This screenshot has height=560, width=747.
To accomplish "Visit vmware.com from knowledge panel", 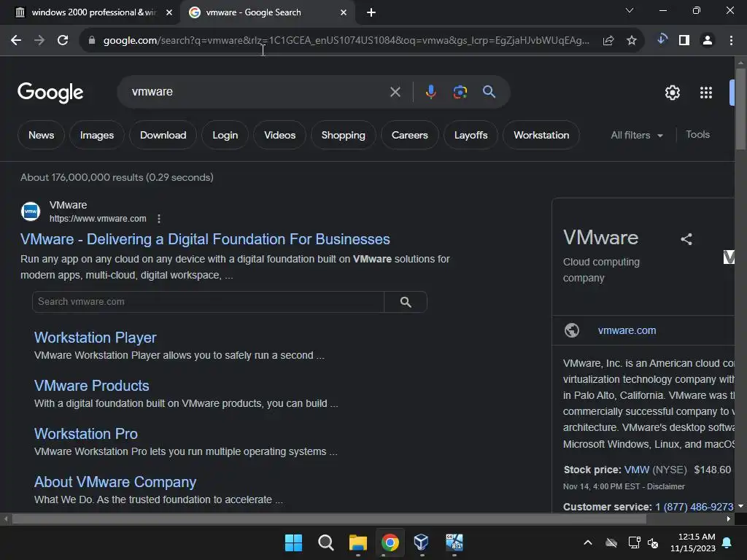I will pyautogui.click(x=627, y=330).
